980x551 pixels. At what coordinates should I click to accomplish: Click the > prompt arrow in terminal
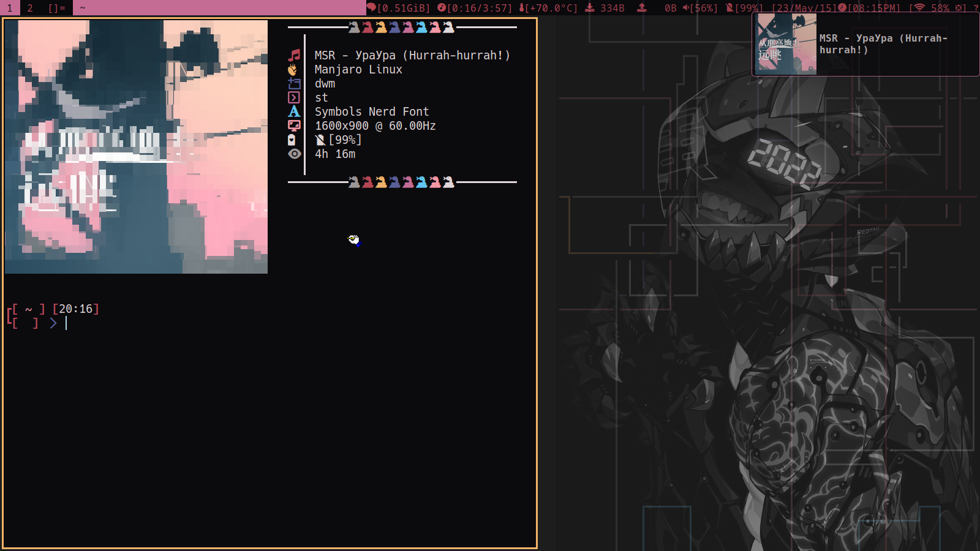[x=53, y=323]
